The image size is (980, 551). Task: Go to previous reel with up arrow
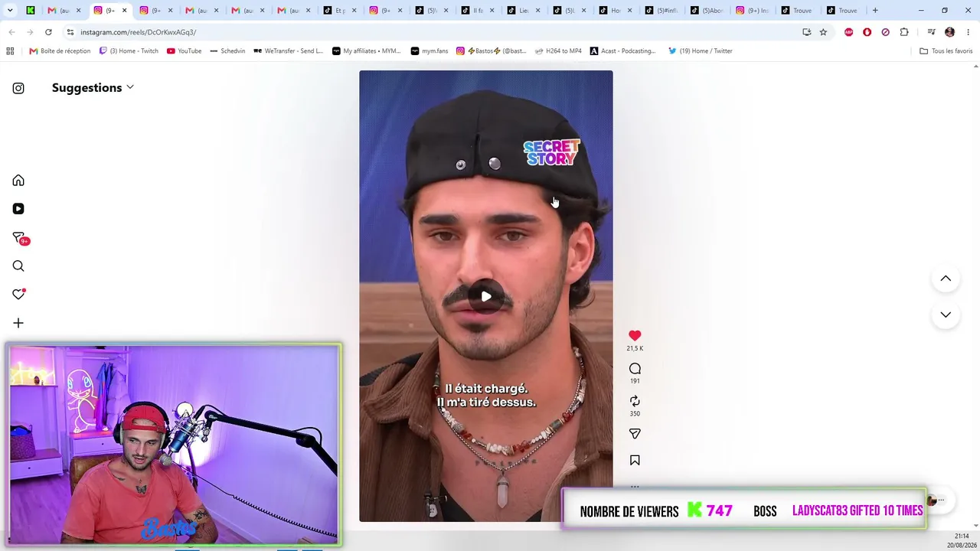point(946,279)
